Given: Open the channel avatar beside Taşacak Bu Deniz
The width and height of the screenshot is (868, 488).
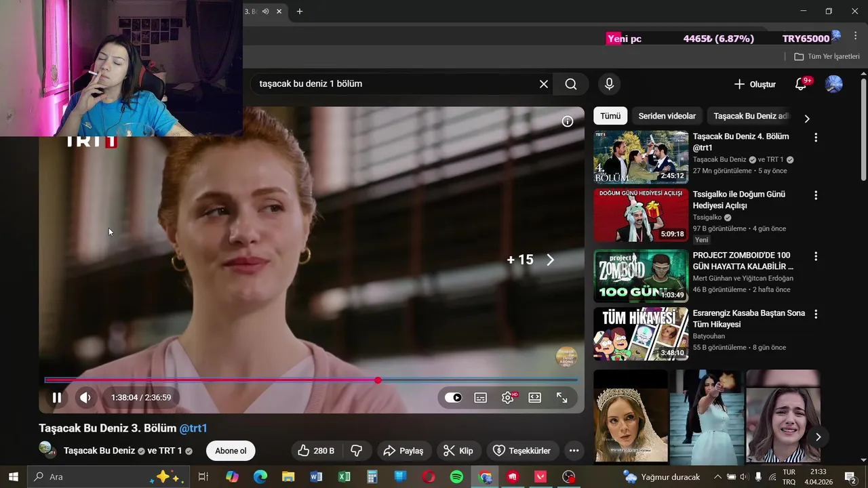Looking at the screenshot, I should (46, 448).
